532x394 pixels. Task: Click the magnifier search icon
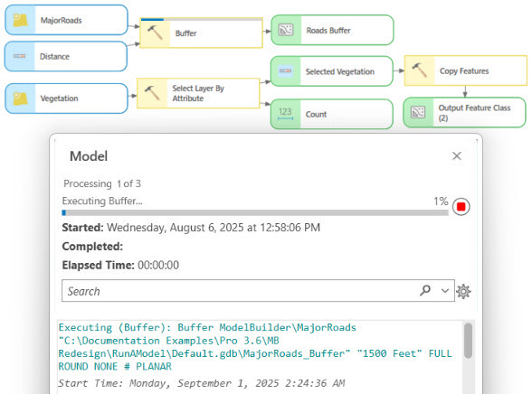(425, 290)
